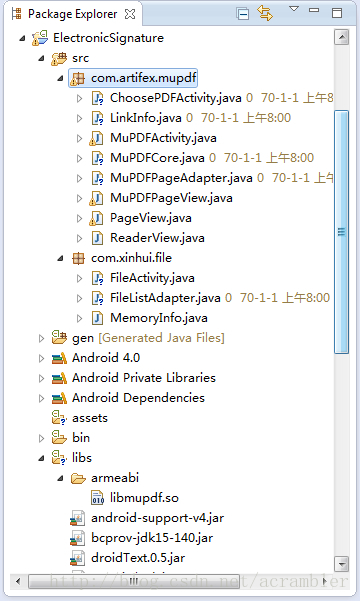This screenshot has width=360, height=601.
Task: Expand MuPDFActivity.java node
Action: pyautogui.click(x=79, y=138)
